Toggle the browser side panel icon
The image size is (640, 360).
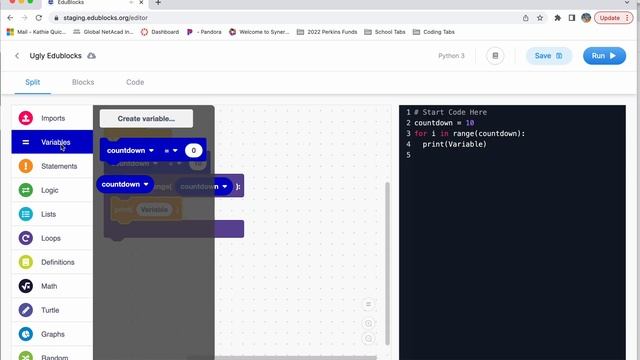click(572, 18)
